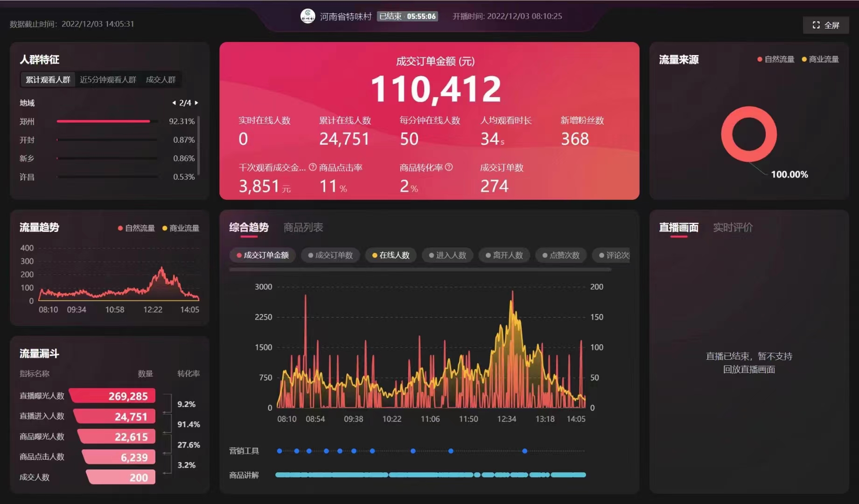859x504 pixels.
Task: Toggle the 评论次 series chip
Action: (x=611, y=255)
